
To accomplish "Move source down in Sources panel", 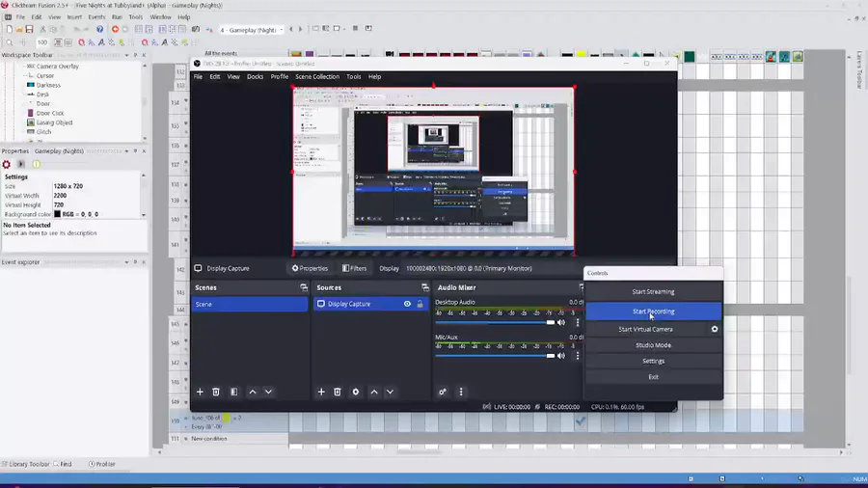I will [391, 392].
